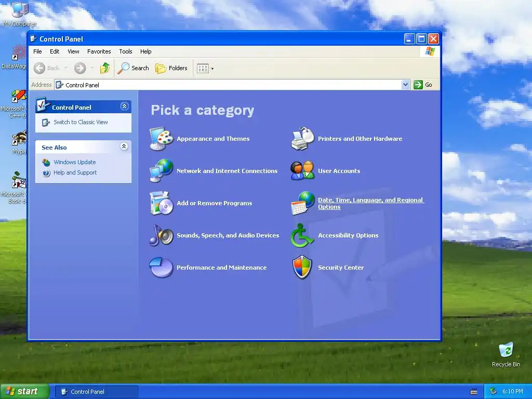
Task: Click the Control Panel icon in address bar
Action: 60,85
